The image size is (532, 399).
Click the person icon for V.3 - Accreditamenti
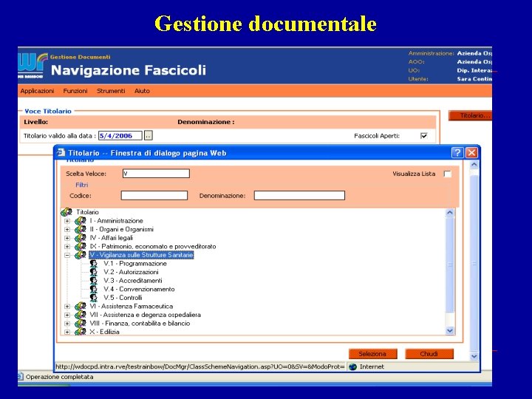(94, 281)
